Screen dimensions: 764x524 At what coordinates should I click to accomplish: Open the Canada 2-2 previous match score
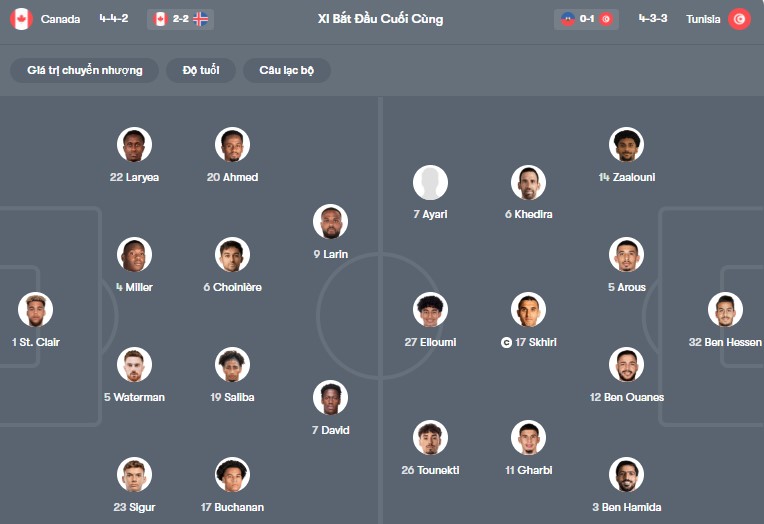point(180,19)
